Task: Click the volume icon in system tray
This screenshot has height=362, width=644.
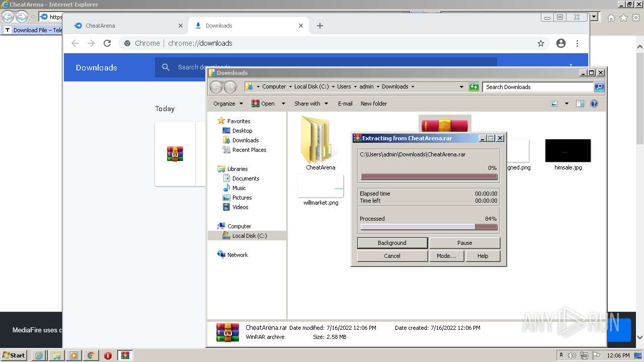Action: 572,355
